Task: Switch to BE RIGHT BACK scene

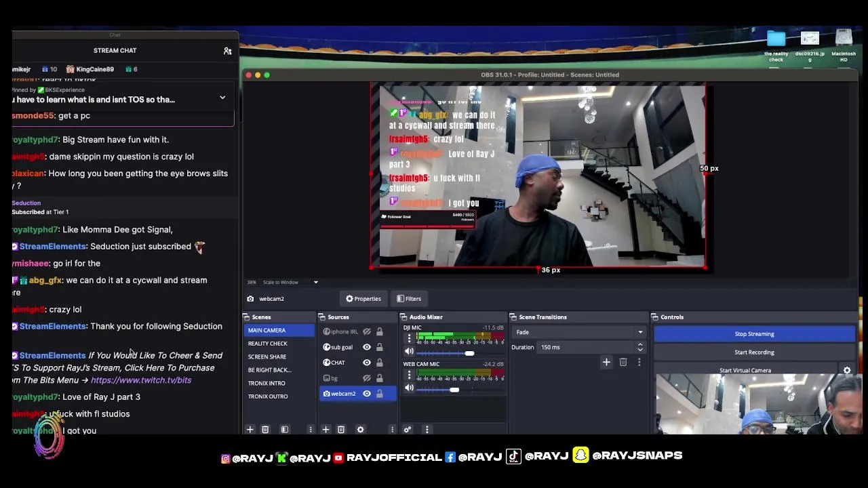Action: point(279,370)
